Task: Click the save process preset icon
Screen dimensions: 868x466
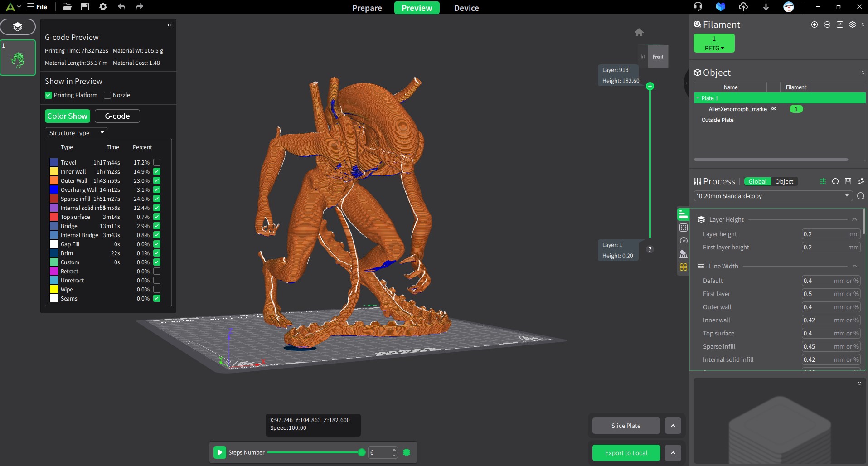Action: [x=848, y=181]
